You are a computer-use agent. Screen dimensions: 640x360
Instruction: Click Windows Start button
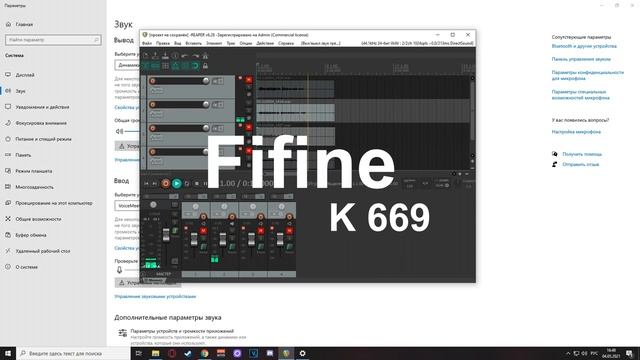pos(8,353)
